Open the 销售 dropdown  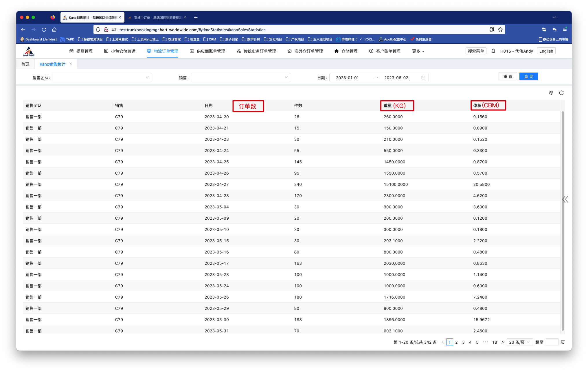241,77
